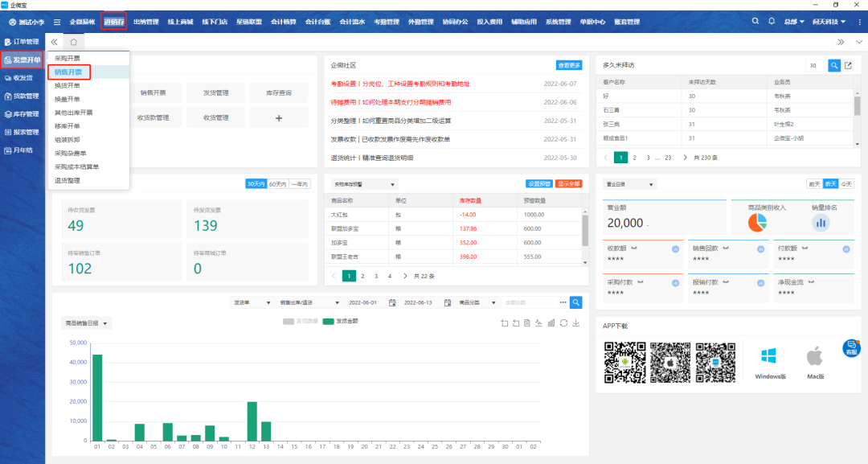868x464 pixels.
Task: Download the chart using download icon
Action: tap(575, 322)
